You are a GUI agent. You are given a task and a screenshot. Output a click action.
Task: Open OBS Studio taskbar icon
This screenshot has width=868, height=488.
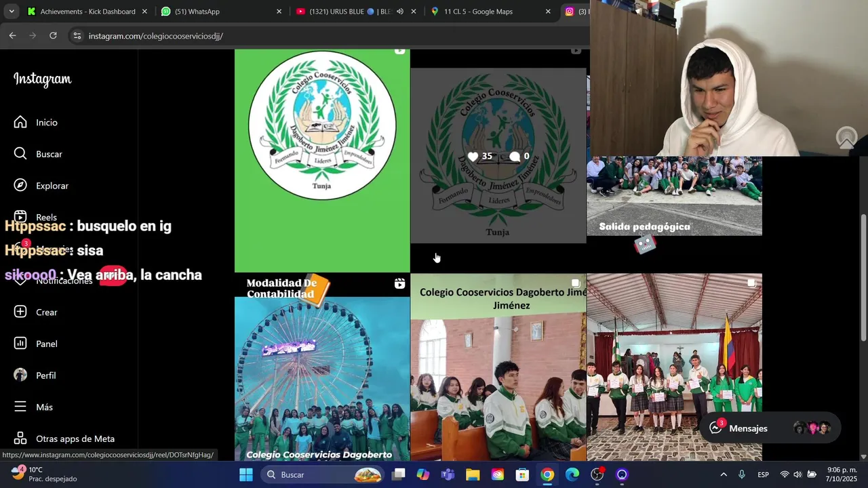click(597, 474)
